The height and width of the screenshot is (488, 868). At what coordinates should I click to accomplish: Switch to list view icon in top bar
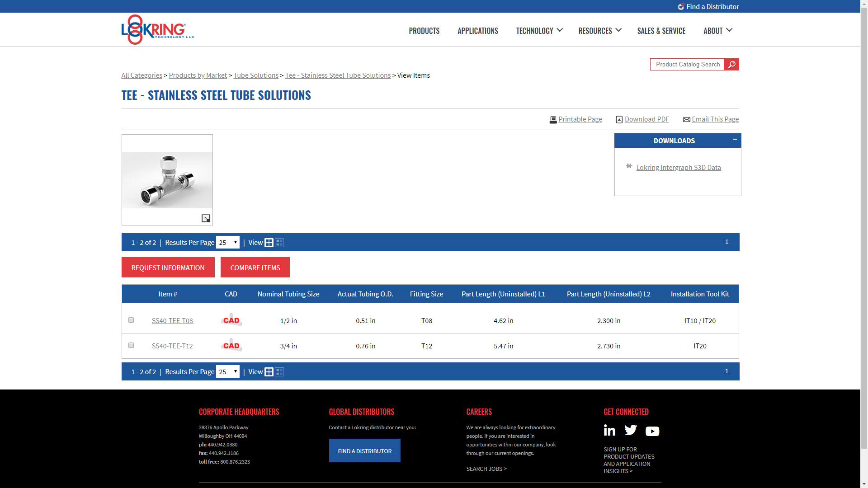[x=279, y=243]
